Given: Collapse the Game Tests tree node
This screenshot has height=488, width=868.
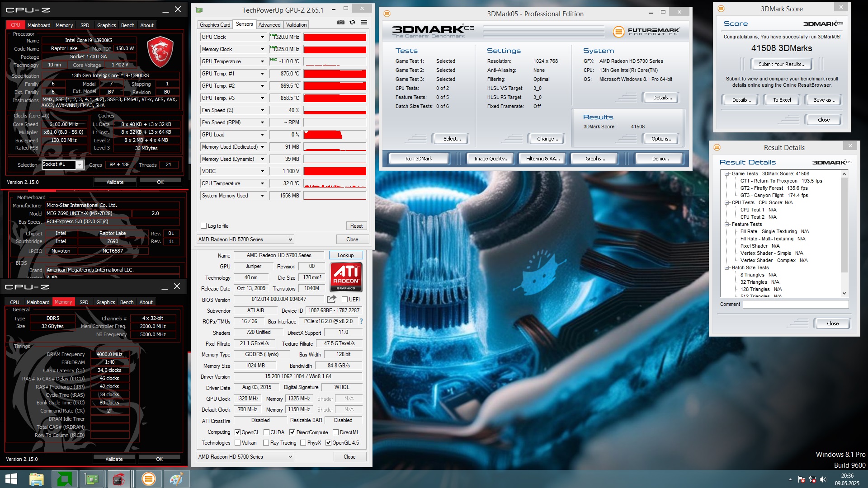Looking at the screenshot, I should point(726,174).
